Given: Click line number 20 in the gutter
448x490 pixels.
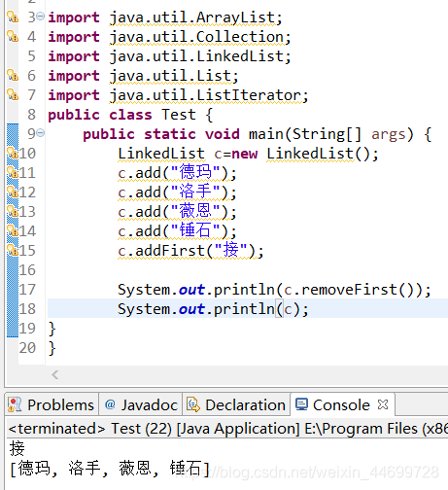Looking at the screenshot, I should (x=27, y=348).
